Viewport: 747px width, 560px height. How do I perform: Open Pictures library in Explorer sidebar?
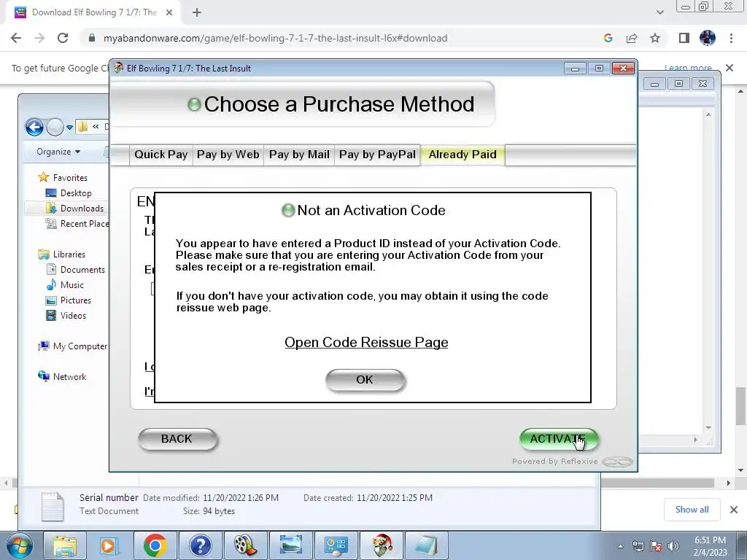point(75,300)
